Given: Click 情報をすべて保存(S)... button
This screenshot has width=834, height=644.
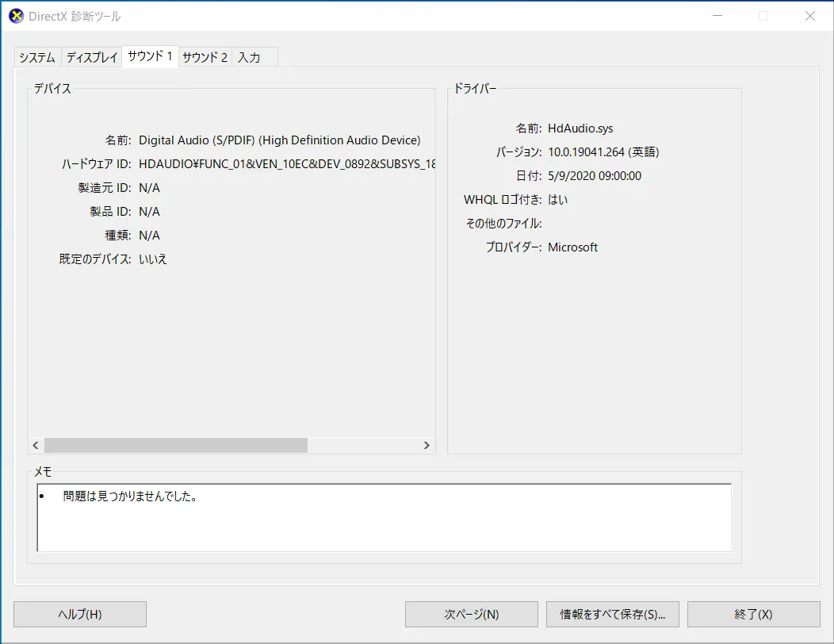Looking at the screenshot, I should tap(613, 614).
